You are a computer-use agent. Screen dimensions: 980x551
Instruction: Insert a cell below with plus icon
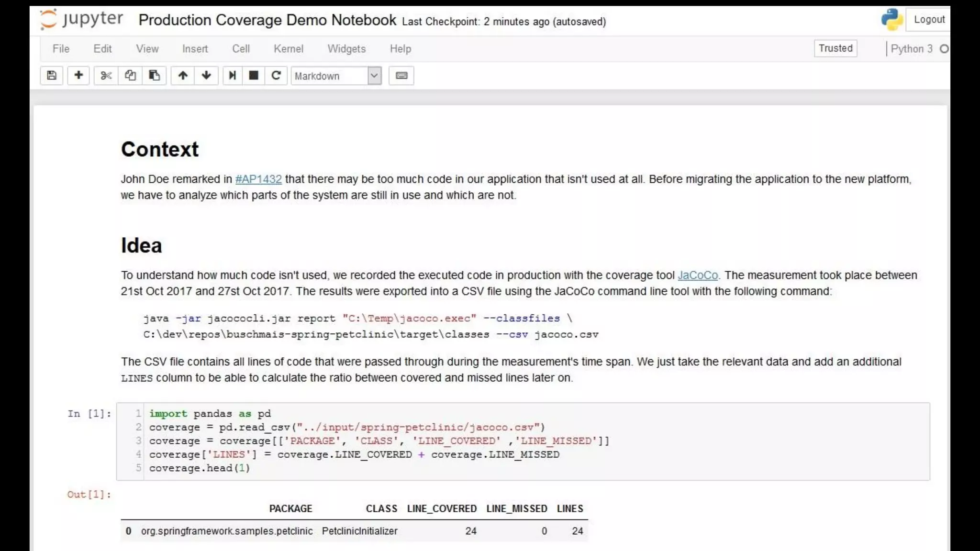(x=78, y=76)
